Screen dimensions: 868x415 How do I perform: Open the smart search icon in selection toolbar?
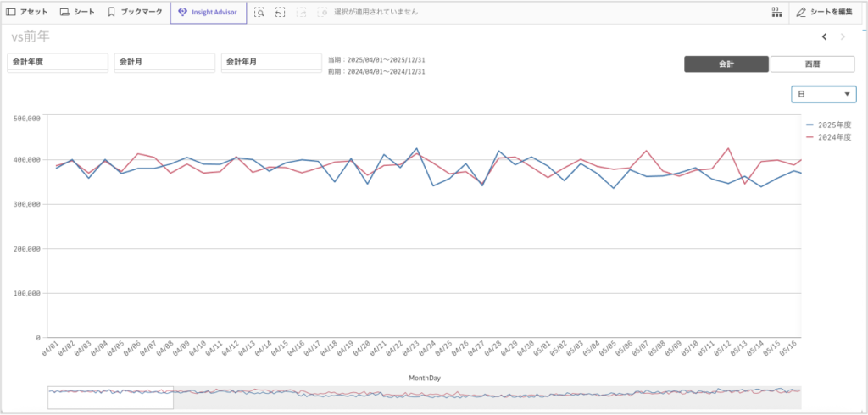point(259,13)
